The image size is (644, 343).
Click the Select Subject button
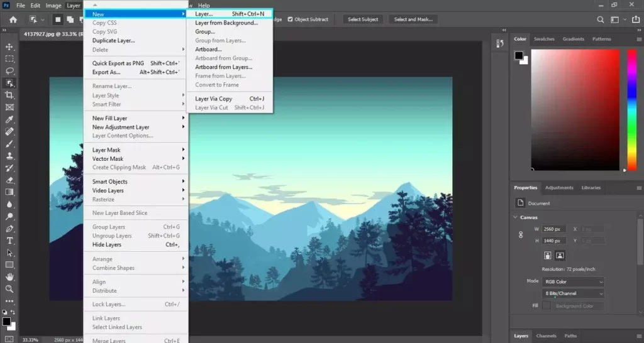(x=363, y=19)
